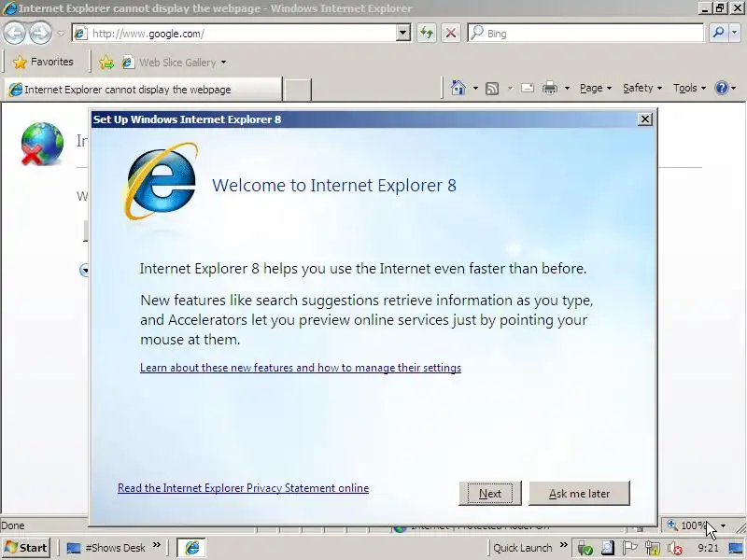Select the 'cannot display the webpage' tab
Image resolution: width=747 pixels, height=560 pixels.
[x=143, y=90]
